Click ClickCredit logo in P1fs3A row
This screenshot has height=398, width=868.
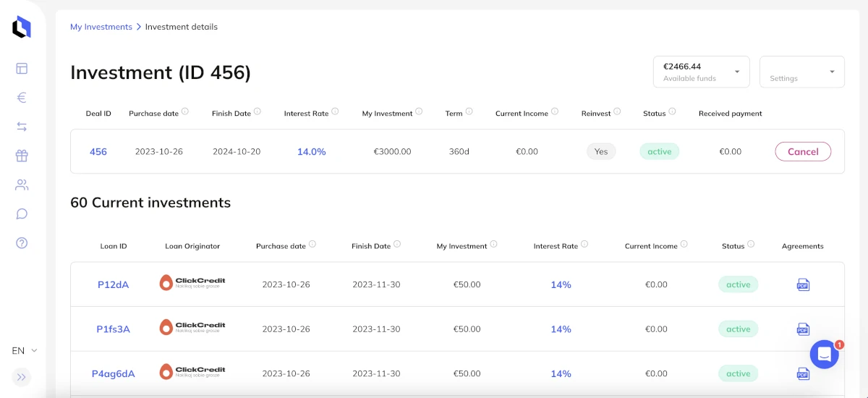pyautogui.click(x=192, y=328)
